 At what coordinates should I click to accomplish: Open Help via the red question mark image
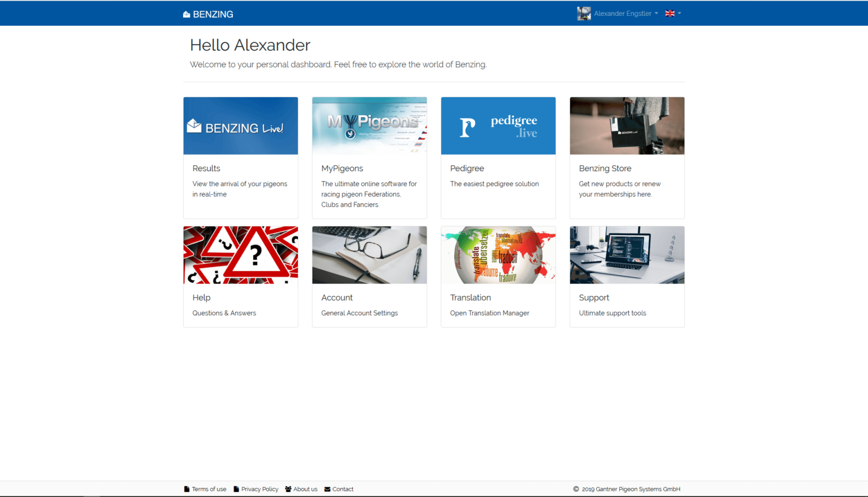(x=240, y=255)
